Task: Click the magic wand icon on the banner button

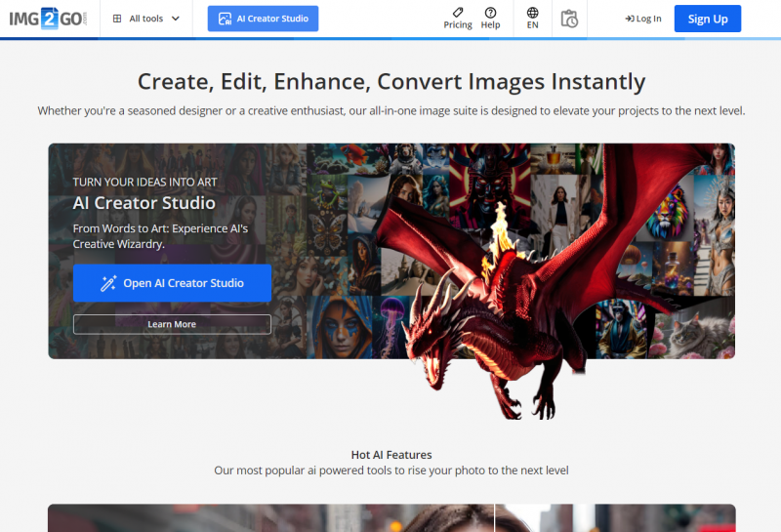Action: [108, 283]
